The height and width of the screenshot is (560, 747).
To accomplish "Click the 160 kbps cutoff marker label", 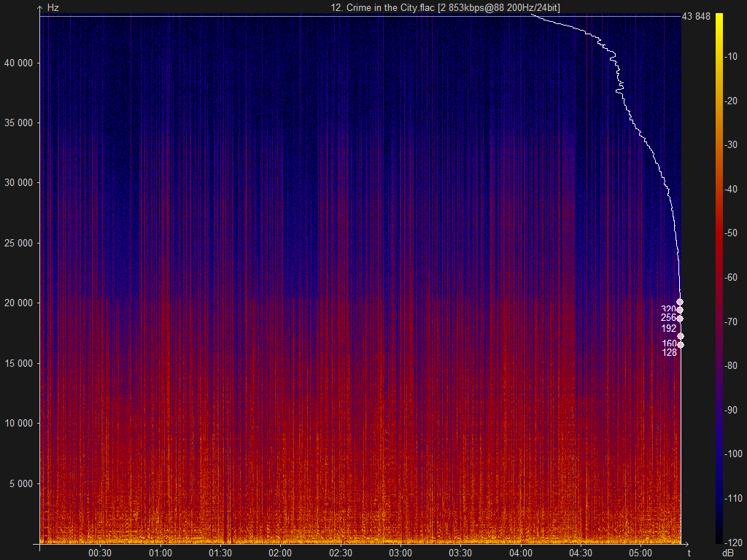I will tap(669, 343).
